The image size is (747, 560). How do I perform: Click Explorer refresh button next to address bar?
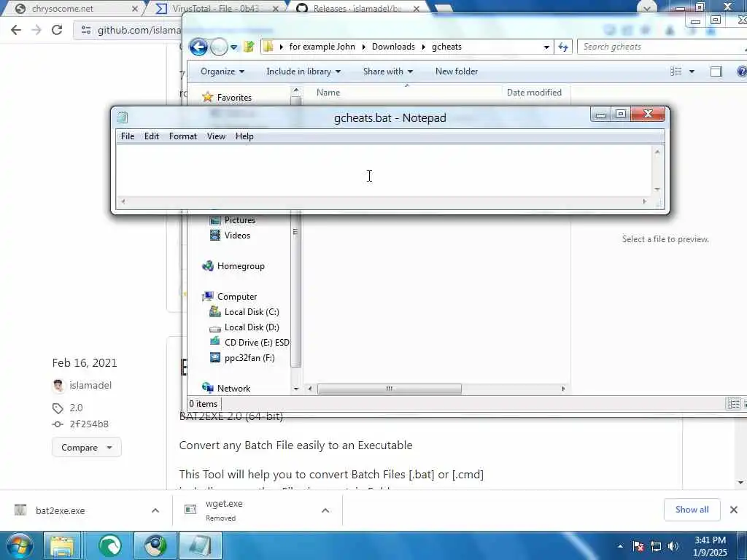pos(563,47)
